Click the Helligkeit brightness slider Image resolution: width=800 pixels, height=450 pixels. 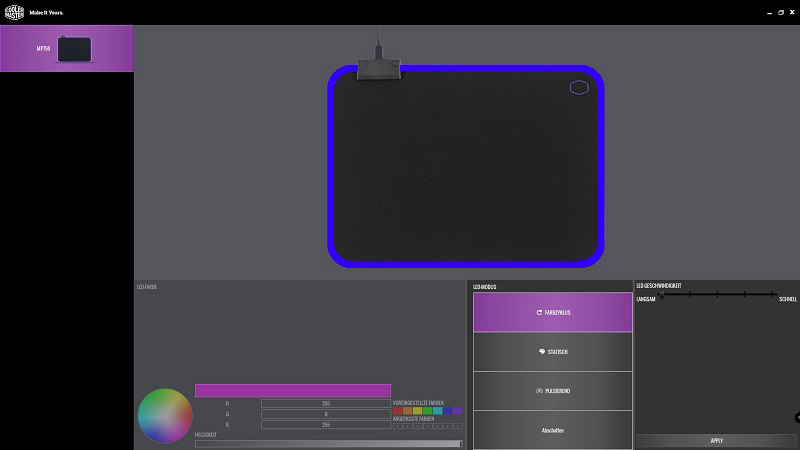click(328, 444)
